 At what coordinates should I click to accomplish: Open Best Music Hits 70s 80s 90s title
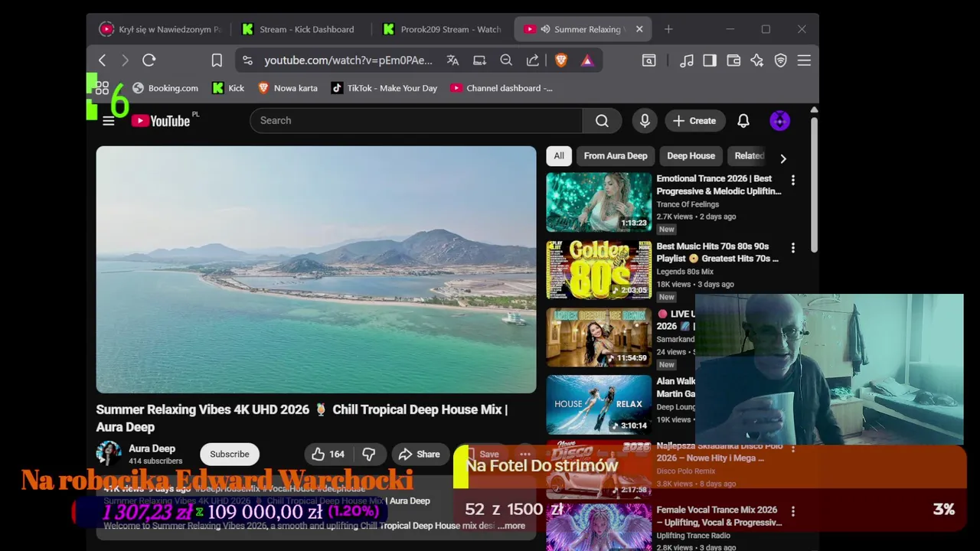(x=717, y=253)
